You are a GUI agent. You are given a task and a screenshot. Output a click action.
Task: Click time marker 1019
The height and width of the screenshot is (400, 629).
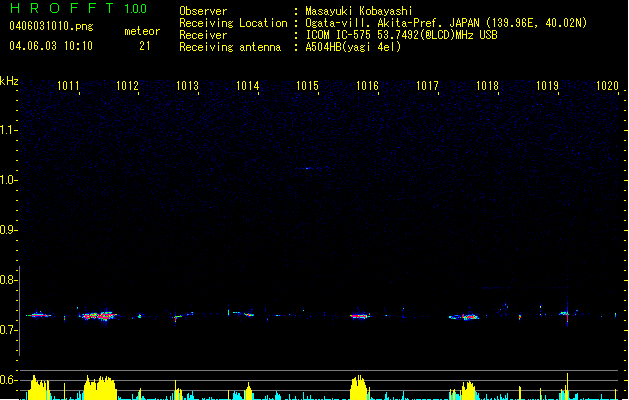pyautogui.click(x=548, y=86)
